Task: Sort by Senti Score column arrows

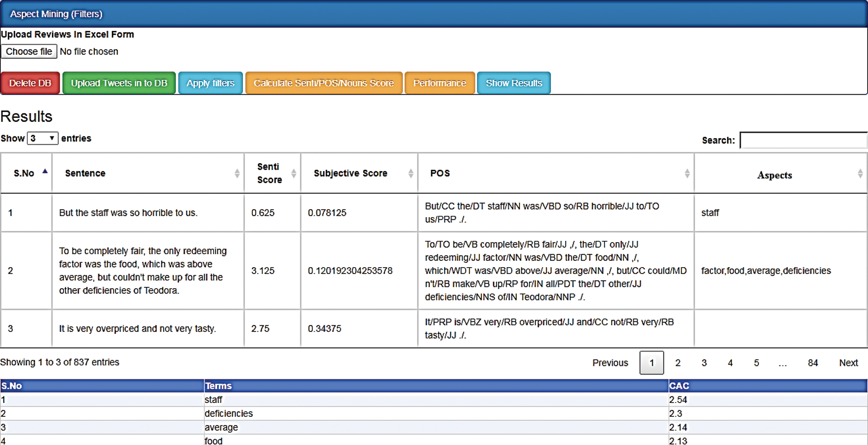Action: tap(294, 174)
